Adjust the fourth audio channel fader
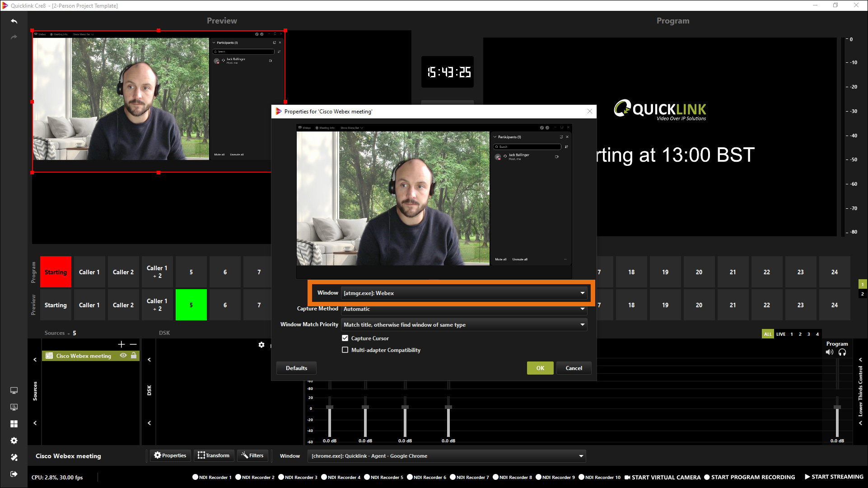The image size is (868, 488). pos(448,407)
